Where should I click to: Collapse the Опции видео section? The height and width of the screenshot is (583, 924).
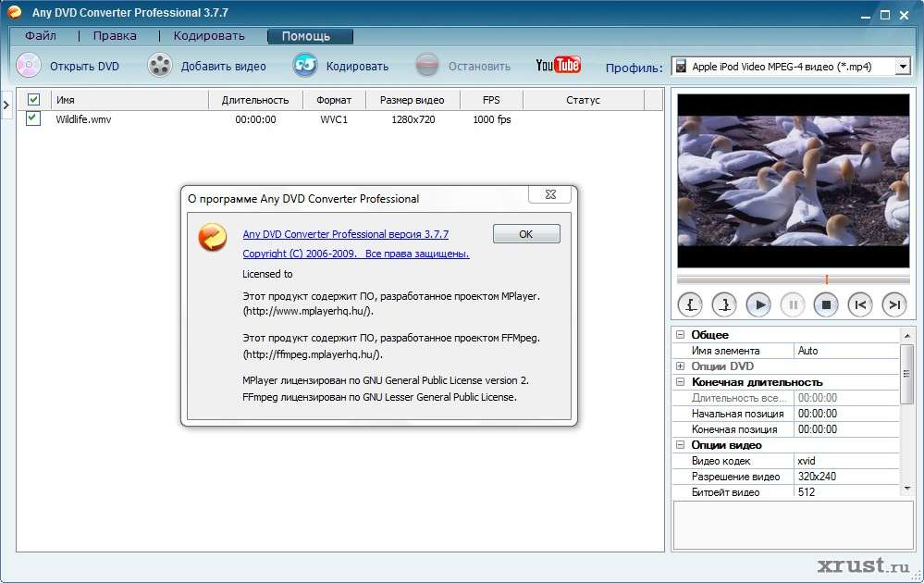pyautogui.click(x=682, y=445)
